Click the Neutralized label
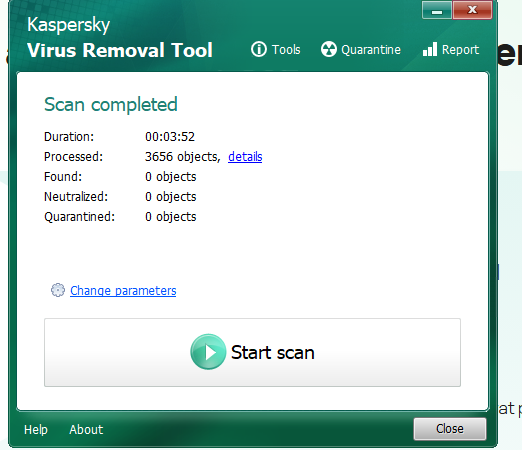522x450 pixels. tap(76, 197)
